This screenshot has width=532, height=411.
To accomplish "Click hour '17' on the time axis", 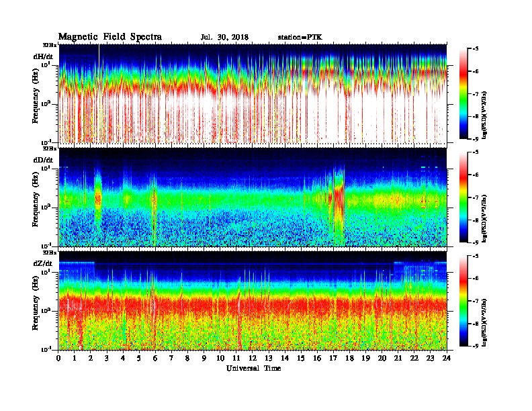I will [333, 359].
